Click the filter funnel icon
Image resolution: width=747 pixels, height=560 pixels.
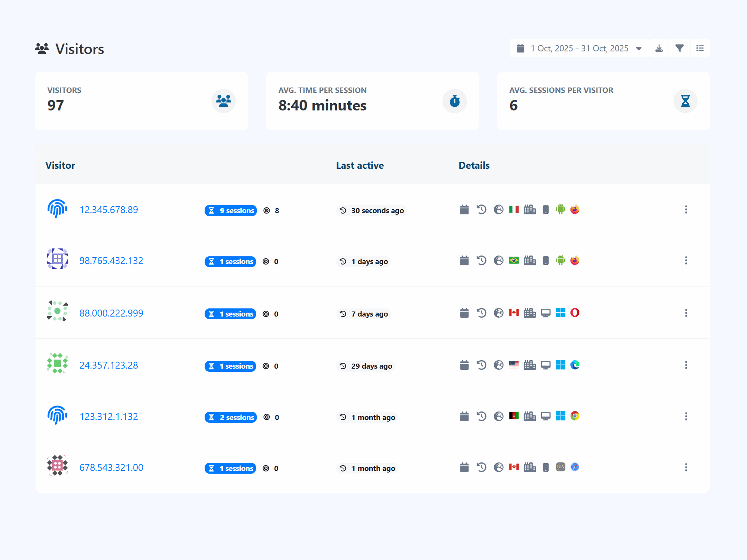(679, 48)
